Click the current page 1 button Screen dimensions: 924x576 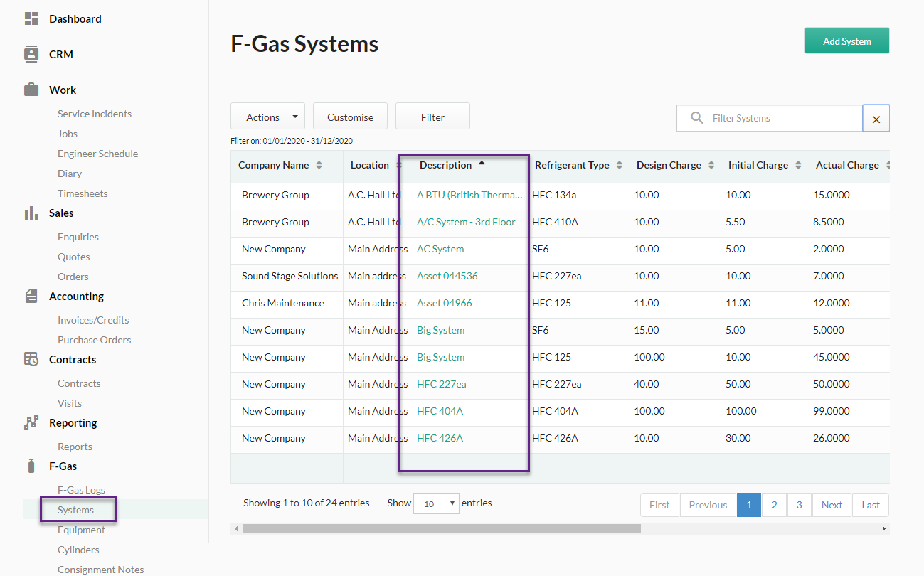[749, 505]
